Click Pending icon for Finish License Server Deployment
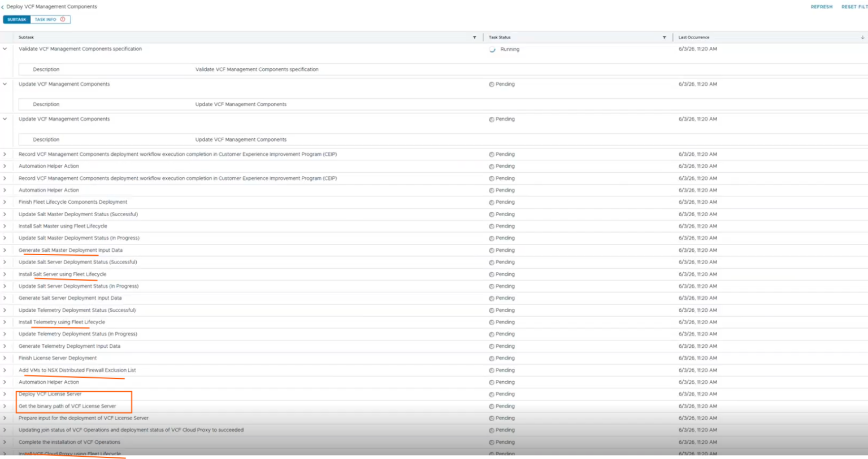The image size is (868, 459). 492,359
